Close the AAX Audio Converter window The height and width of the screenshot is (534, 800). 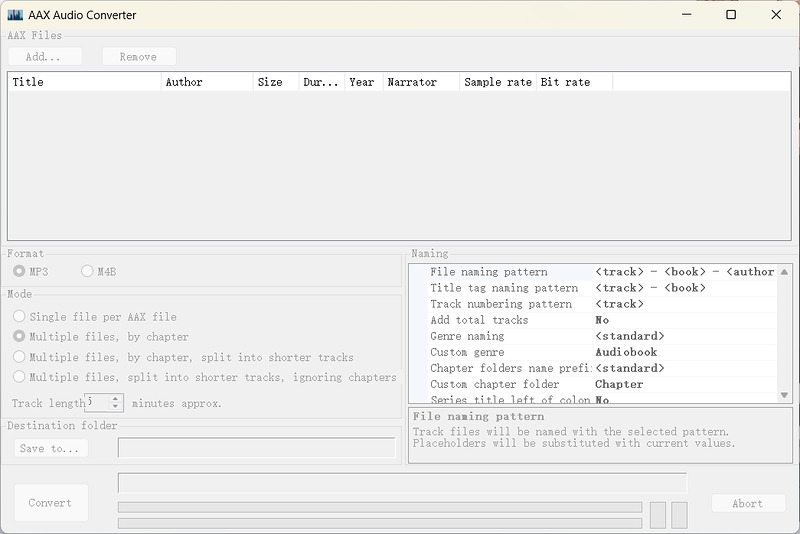click(776, 15)
